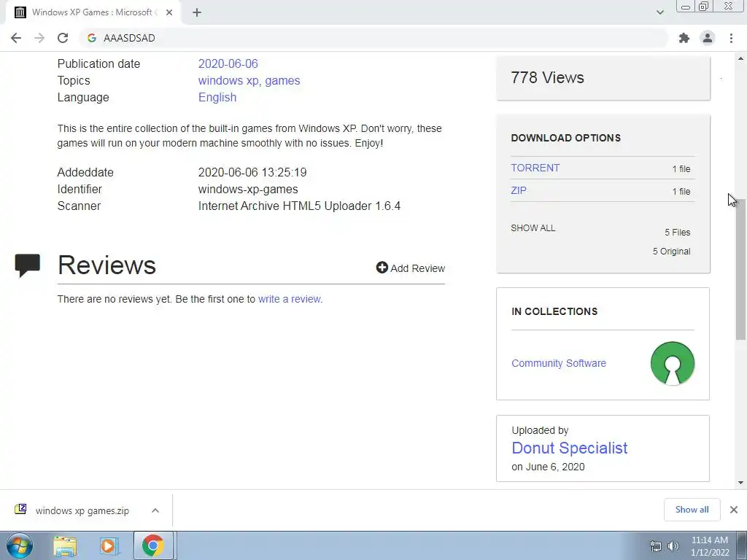
Task: Go back with the browser back arrow
Action: (16, 38)
